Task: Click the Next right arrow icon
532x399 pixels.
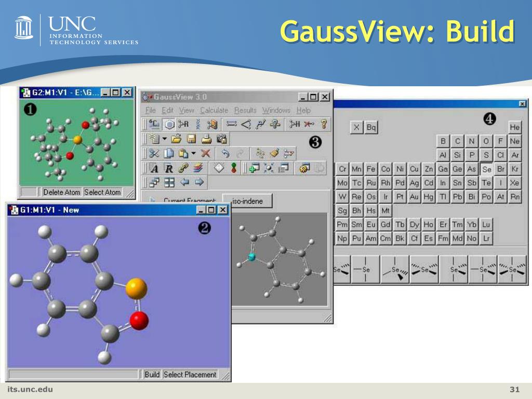Action: tap(199, 182)
